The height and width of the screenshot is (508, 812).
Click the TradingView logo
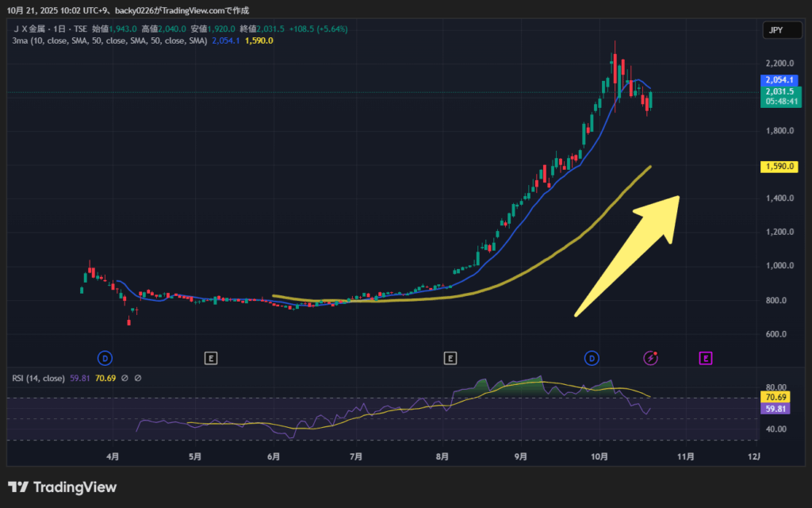[62, 487]
